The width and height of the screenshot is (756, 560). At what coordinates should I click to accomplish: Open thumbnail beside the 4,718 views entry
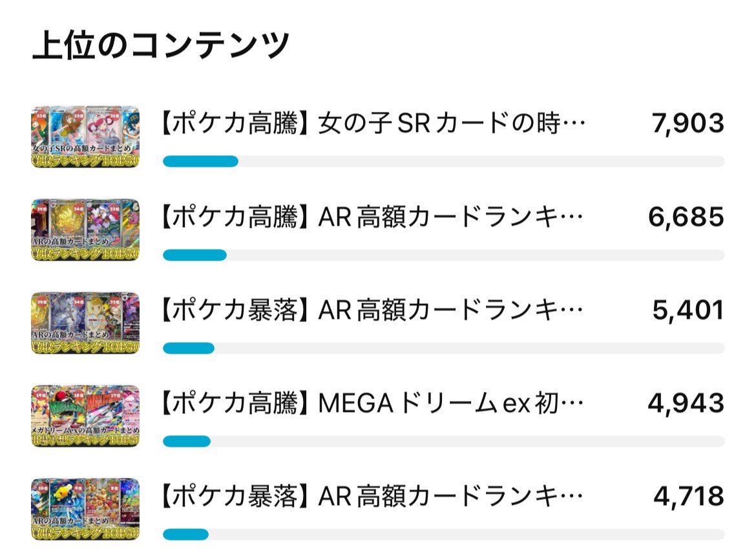(x=85, y=510)
